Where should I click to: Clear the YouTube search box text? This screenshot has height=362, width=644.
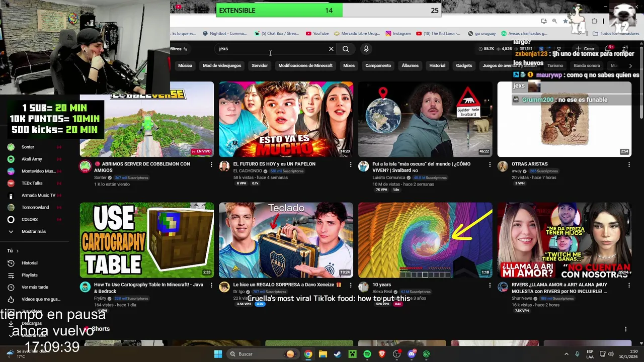(x=331, y=49)
